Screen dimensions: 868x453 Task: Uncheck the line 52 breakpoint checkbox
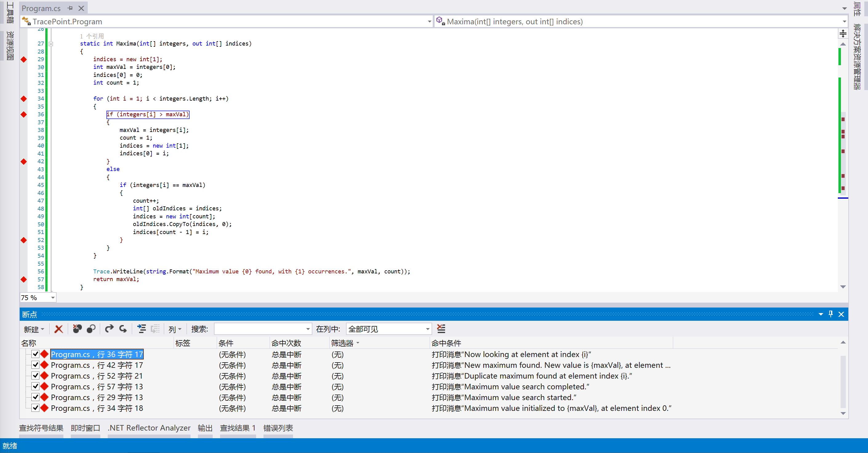coord(35,376)
